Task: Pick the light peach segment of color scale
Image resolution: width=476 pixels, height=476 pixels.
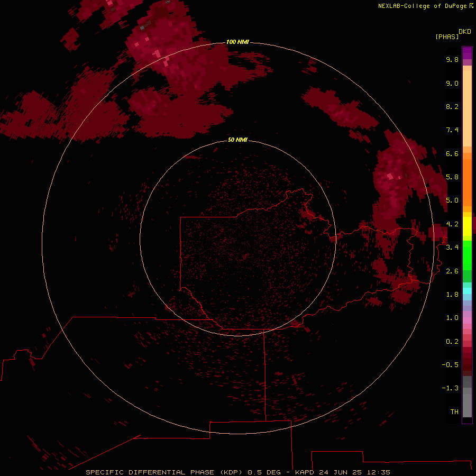Action: (x=467, y=108)
